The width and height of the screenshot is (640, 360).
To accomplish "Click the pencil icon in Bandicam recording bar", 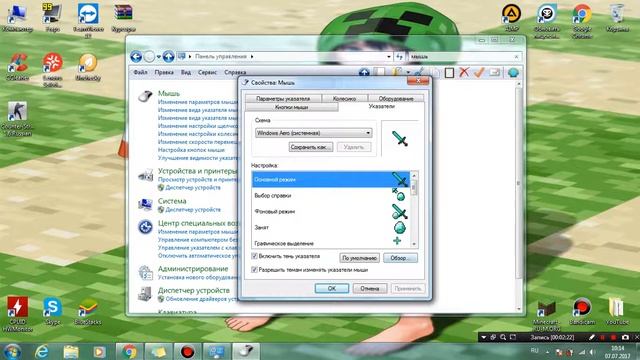I will (x=591, y=338).
